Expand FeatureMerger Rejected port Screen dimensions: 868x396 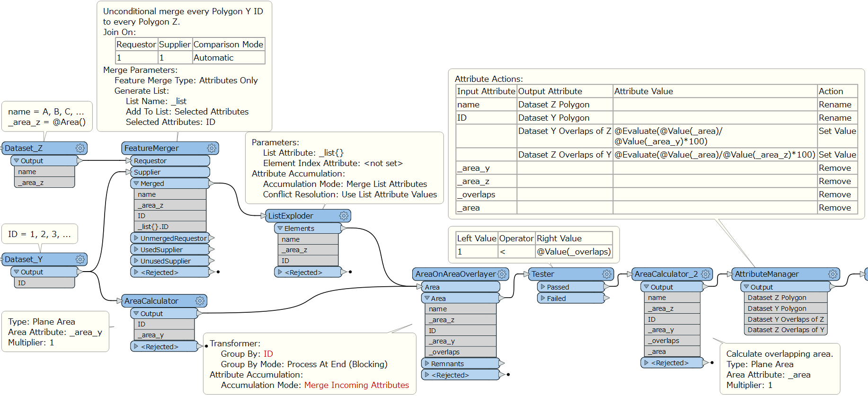(x=136, y=272)
